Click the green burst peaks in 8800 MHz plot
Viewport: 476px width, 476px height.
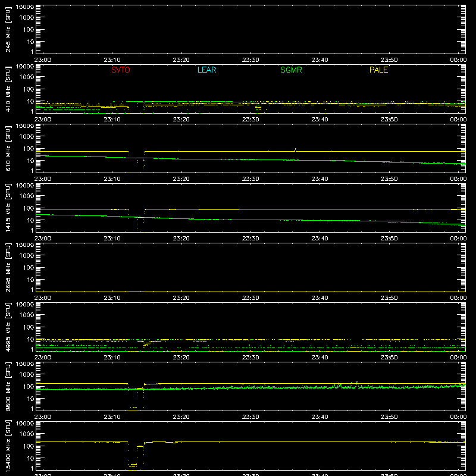click(347, 385)
